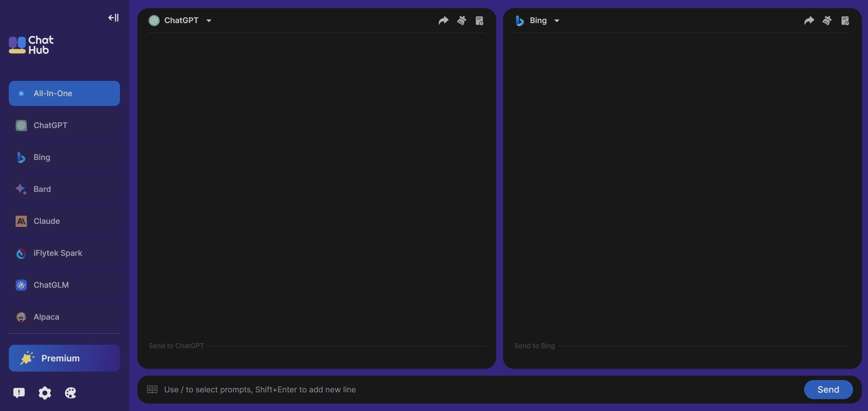Open the theme palette icon
The height and width of the screenshot is (411, 868).
[70, 393]
